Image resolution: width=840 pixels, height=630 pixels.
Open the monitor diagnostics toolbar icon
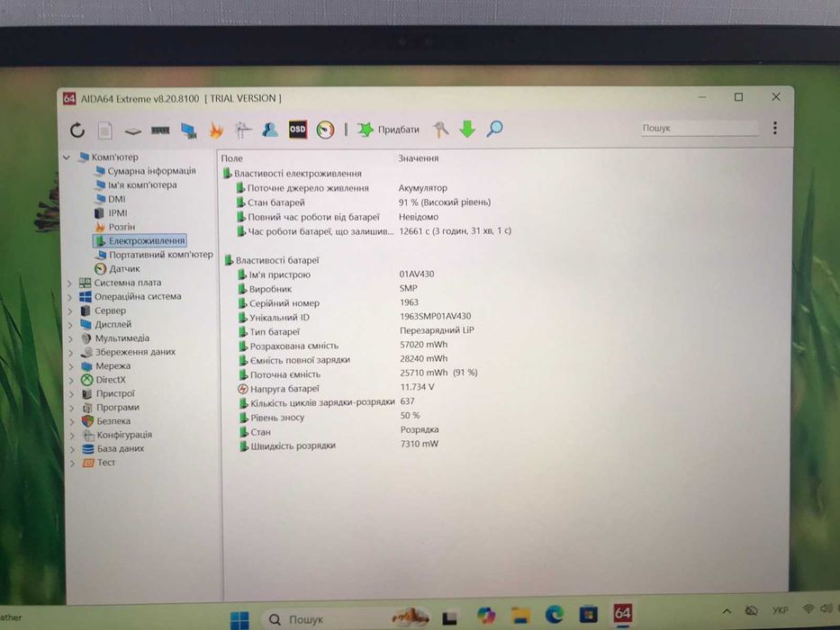[188, 130]
